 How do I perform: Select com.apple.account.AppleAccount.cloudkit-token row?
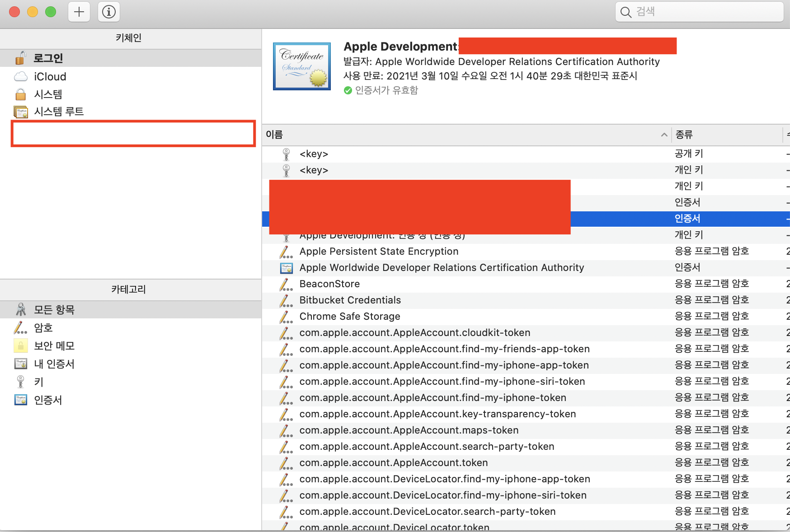[526, 333]
